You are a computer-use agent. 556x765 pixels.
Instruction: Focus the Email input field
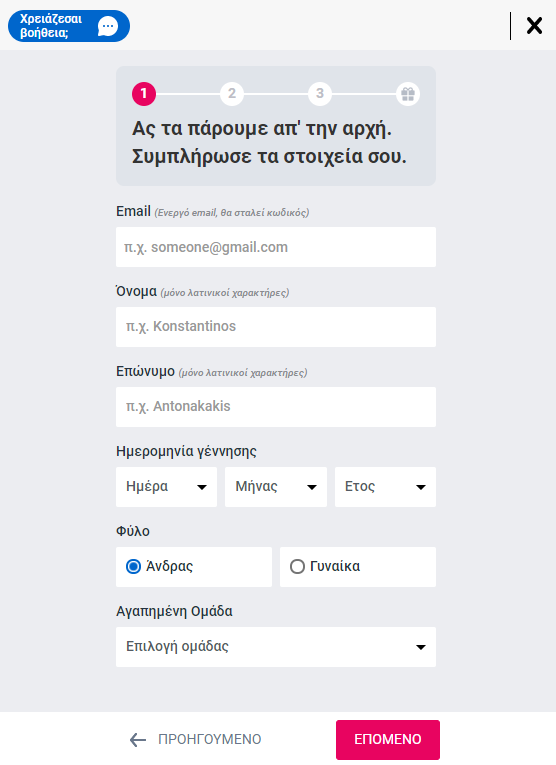pyautogui.click(x=276, y=247)
